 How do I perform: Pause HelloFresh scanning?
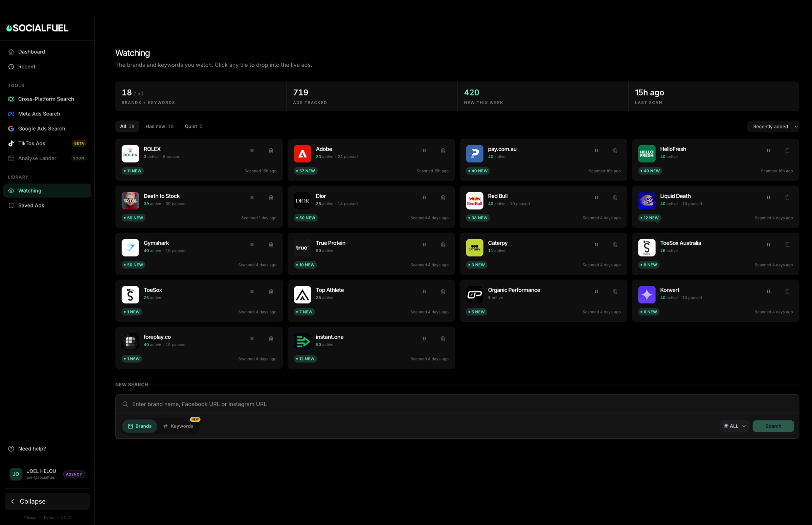[x=768, y=151]
